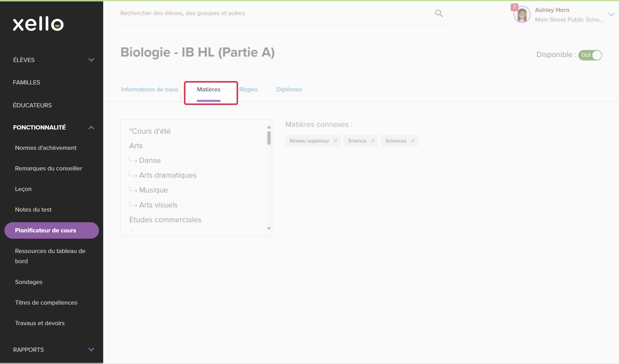The height and width of the screenshot is (364, 619).
Task: Open FAMILLES in the sidebar
Action: coord(27,82)
